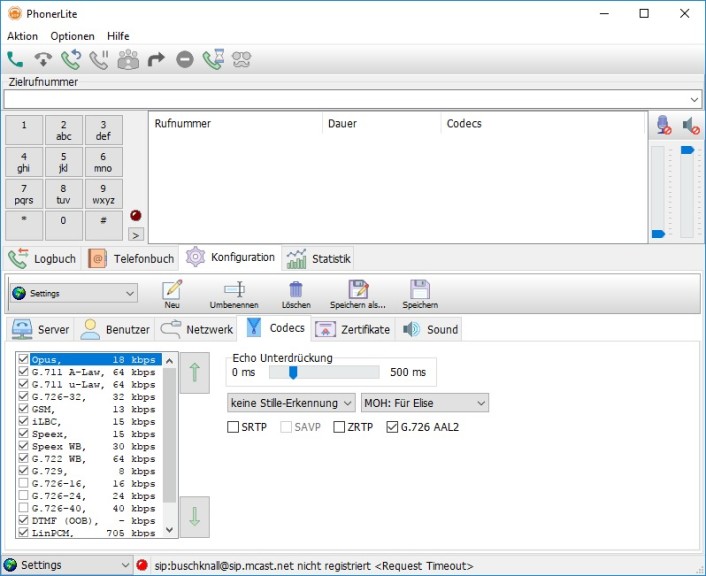Click keypad button 0
Image resolution: width=706 pixels, height=576 pixels.
(63, 226)
